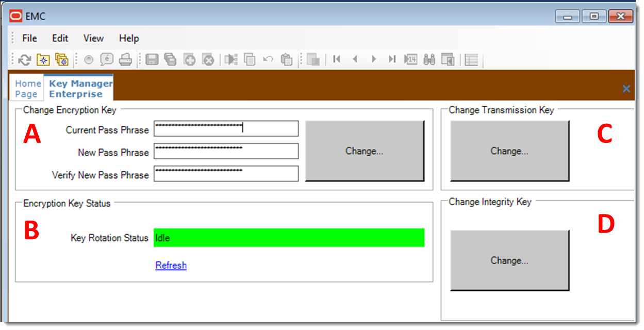Click the add record plus icon
The width and height of the screenshot is (644, 330).
click(189, 60)
